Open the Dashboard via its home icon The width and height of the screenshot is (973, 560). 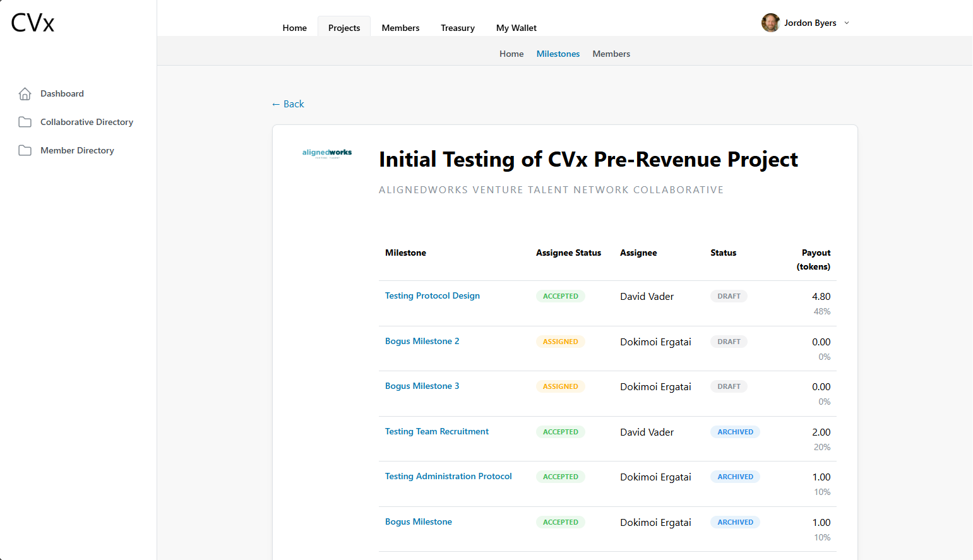25,93
